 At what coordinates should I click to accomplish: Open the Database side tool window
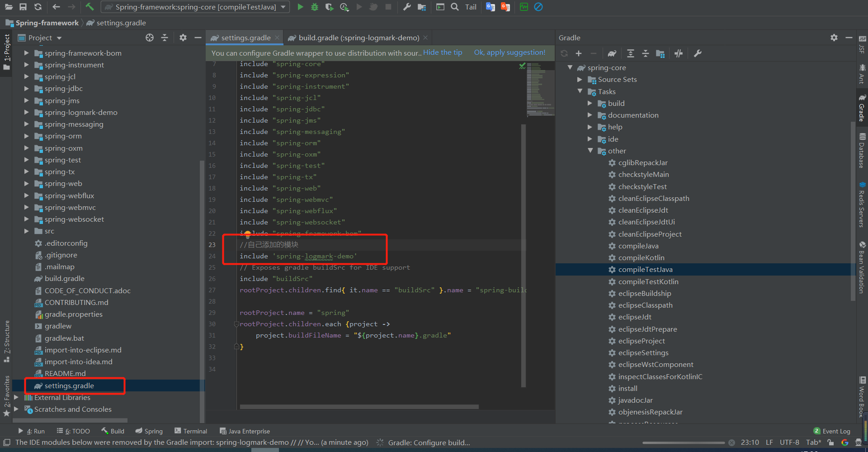[862, 151]
